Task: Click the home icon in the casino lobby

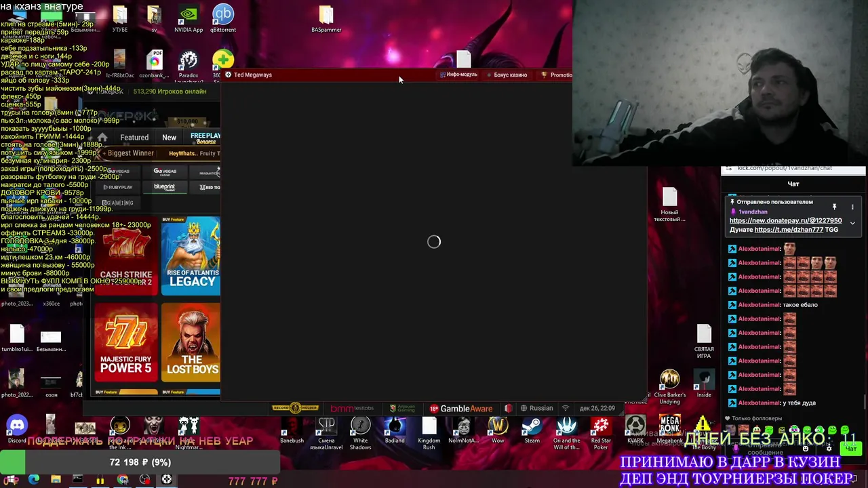Action: pyautogui.click(x=102, y=138)
